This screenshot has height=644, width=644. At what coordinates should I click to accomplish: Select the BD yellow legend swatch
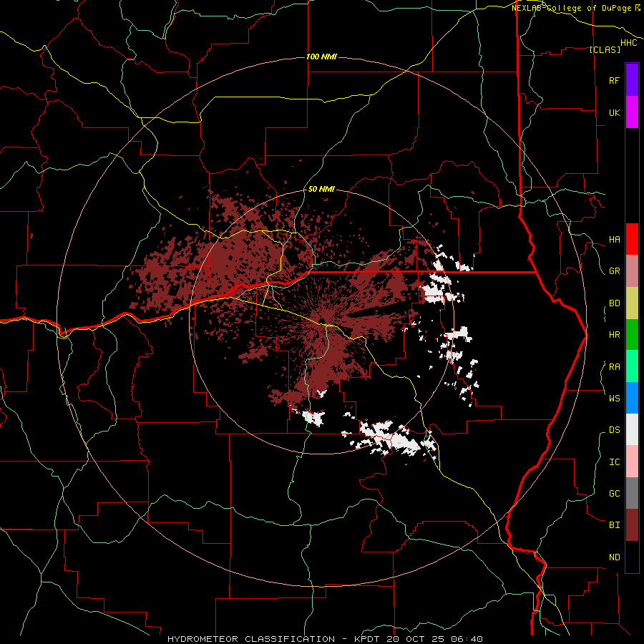(x=632, y=303)
